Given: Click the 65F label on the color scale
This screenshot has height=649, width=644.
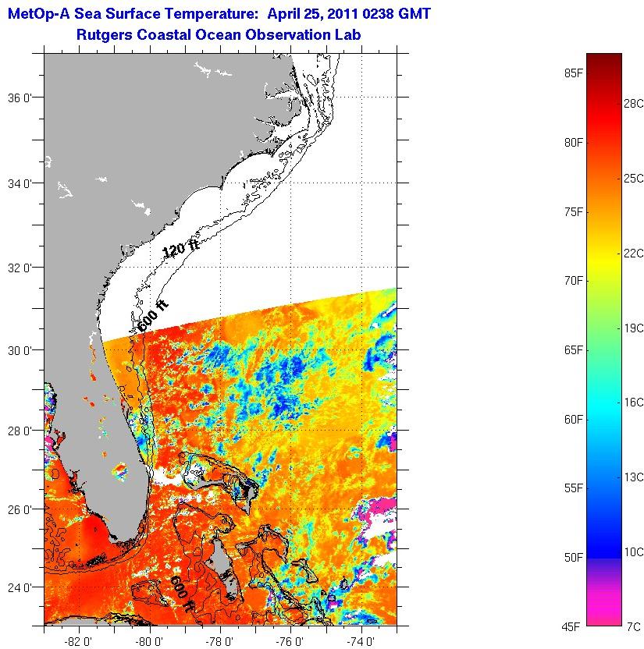Looking at the screenshot, I should (574, 350).
